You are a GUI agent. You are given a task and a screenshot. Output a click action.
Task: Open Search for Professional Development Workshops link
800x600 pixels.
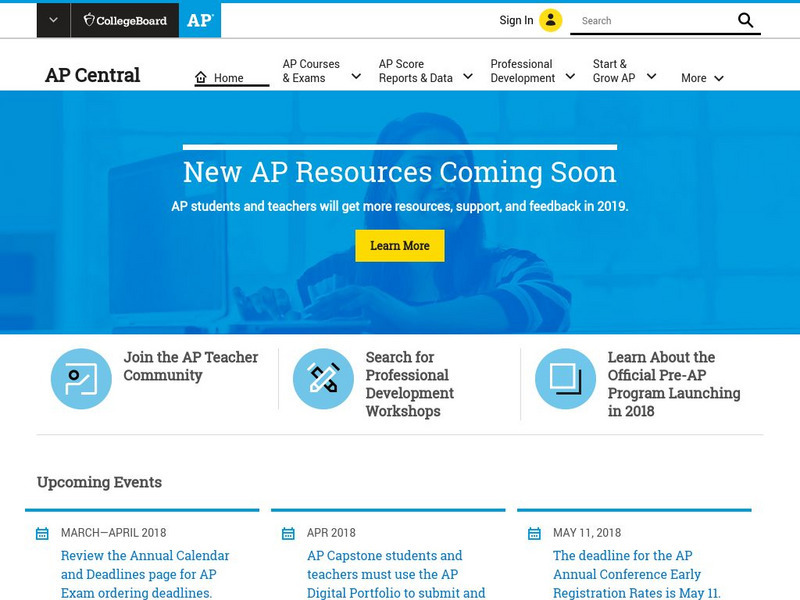[410, 384]
